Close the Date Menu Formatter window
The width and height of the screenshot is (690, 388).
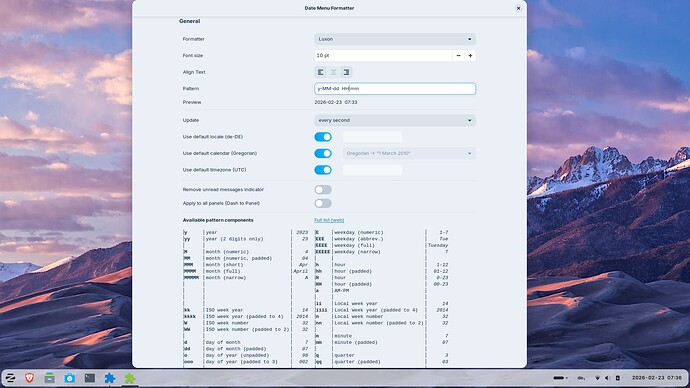click(x=518, y=8)
